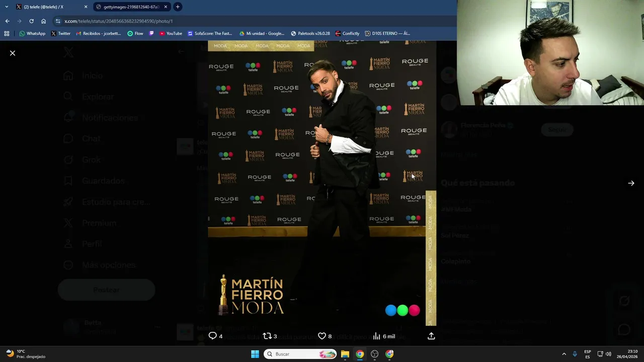
Task: Reload the current page
Action: pos(31,21)
